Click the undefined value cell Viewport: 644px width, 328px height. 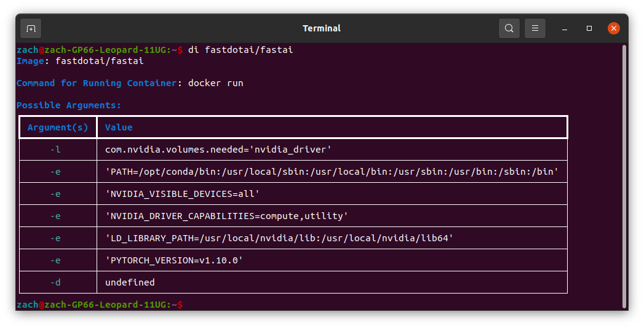(x=332, y=282)
